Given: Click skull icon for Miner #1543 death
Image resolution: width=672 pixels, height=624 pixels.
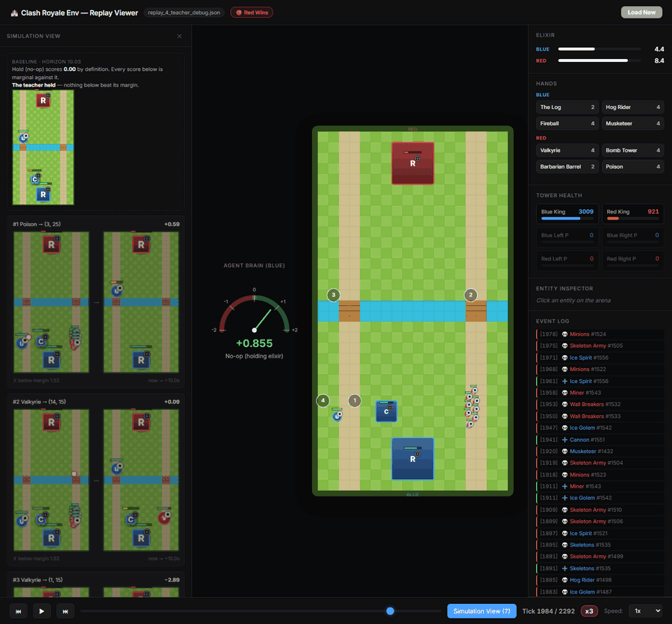Looking at the screenshot, I should pos(565,393).
